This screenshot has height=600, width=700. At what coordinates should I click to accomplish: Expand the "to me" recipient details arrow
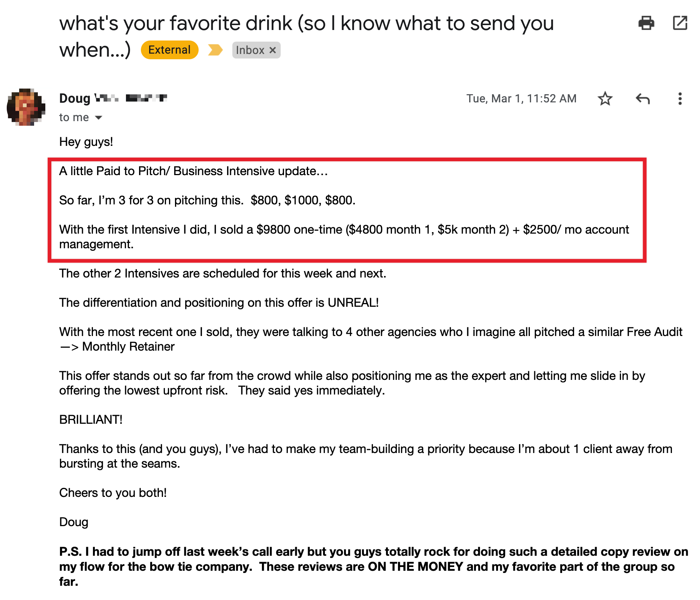99,118
